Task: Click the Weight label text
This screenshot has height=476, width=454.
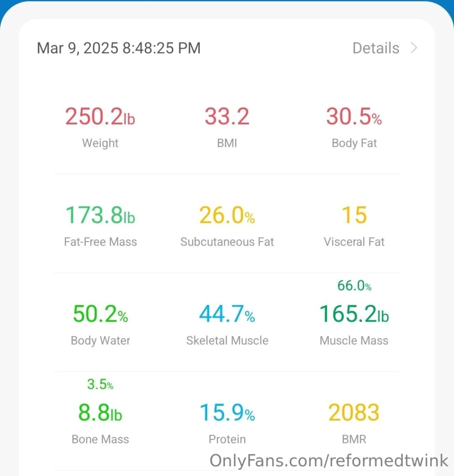Action: 100,143
